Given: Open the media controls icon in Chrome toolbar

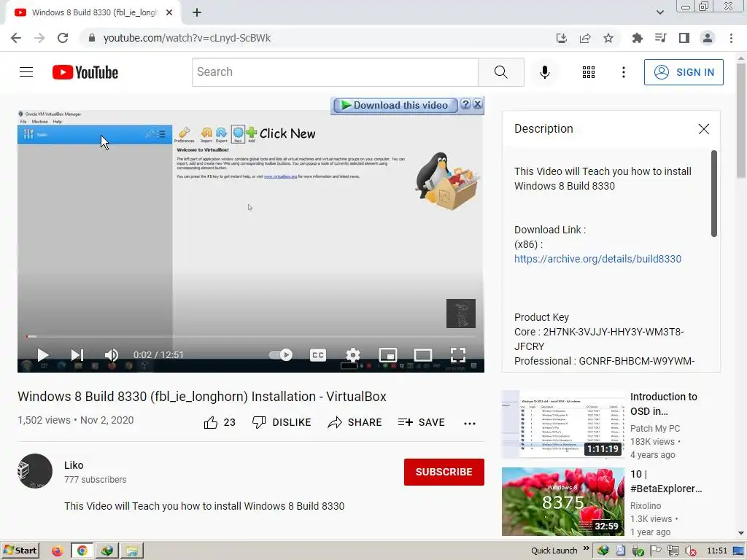Looking at the screenshot, I should tap(660, 38).
